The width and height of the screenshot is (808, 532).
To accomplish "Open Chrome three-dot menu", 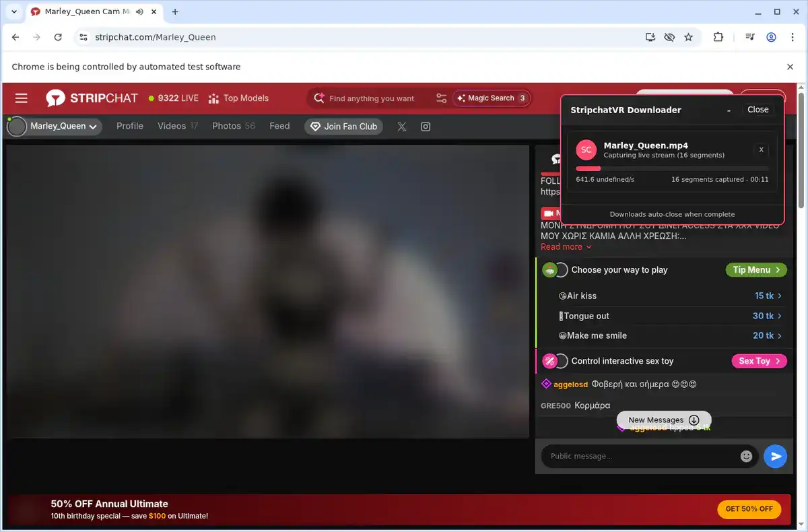I will coord(792,37).
